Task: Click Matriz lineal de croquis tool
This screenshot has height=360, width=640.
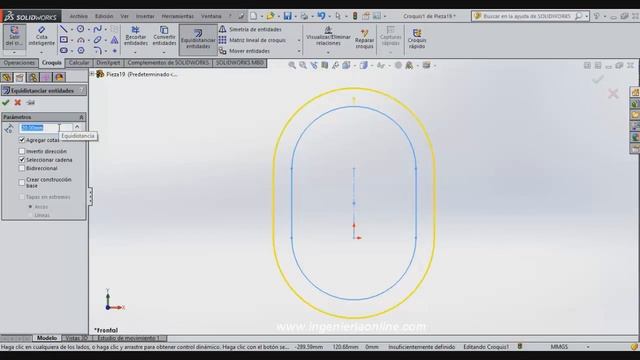Action: coord(252,40)
